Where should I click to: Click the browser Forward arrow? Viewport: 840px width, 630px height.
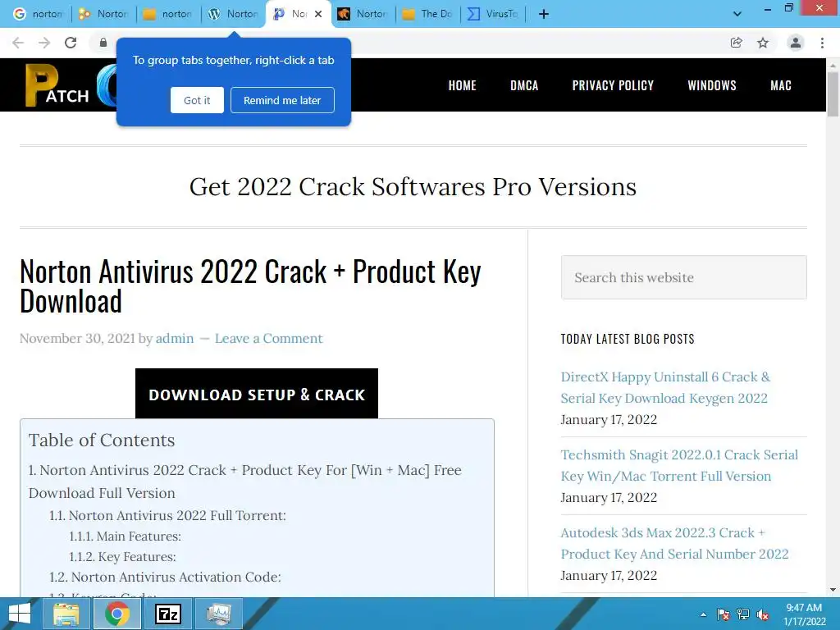44,43
